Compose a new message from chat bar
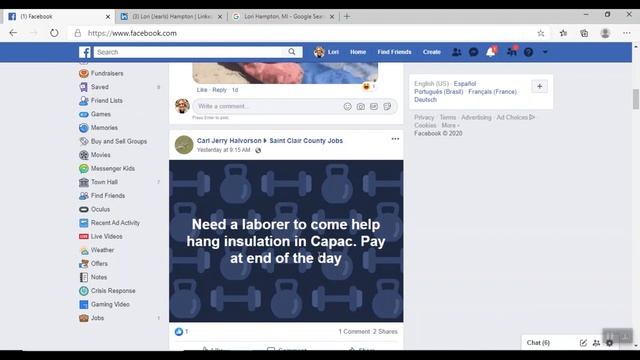Viewport: 640px width, 360px height. pos(583,343)
